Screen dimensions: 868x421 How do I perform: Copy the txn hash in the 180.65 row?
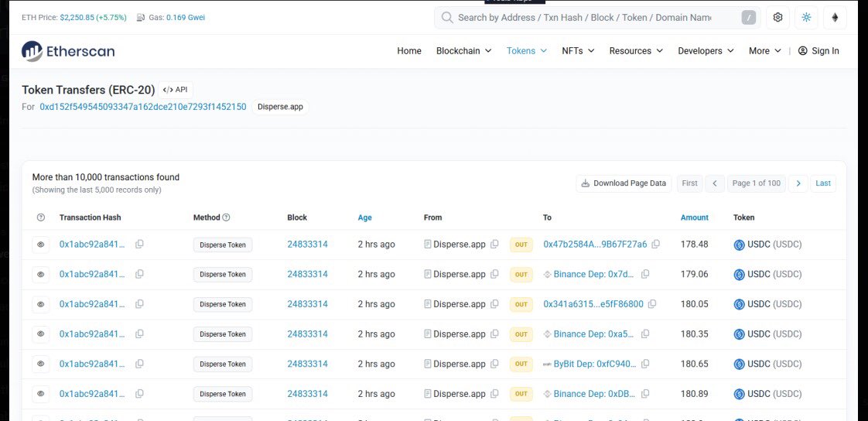click(x=139, y=364)
